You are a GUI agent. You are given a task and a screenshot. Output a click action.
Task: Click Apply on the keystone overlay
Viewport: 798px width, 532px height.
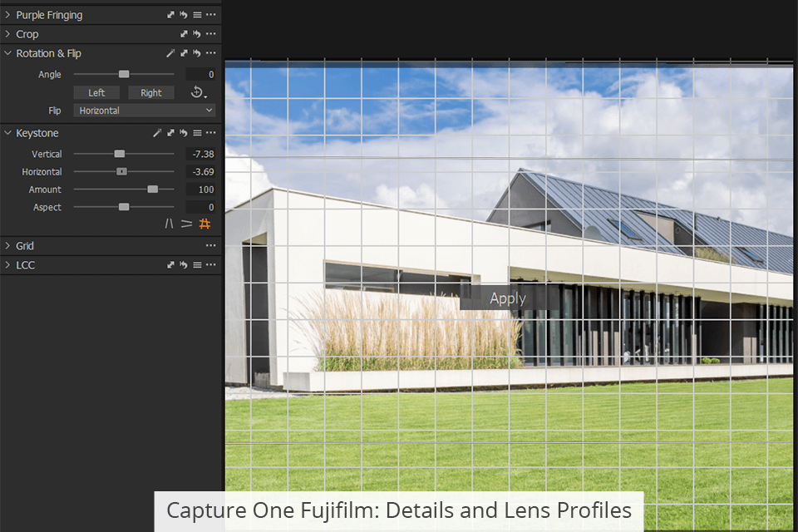(x=508, y=298)
